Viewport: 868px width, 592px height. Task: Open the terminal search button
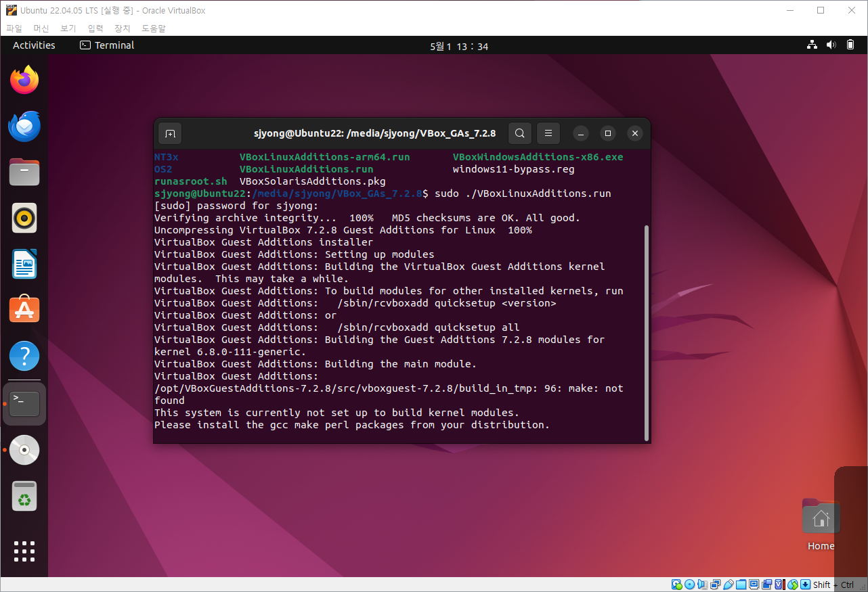(519, 133)
